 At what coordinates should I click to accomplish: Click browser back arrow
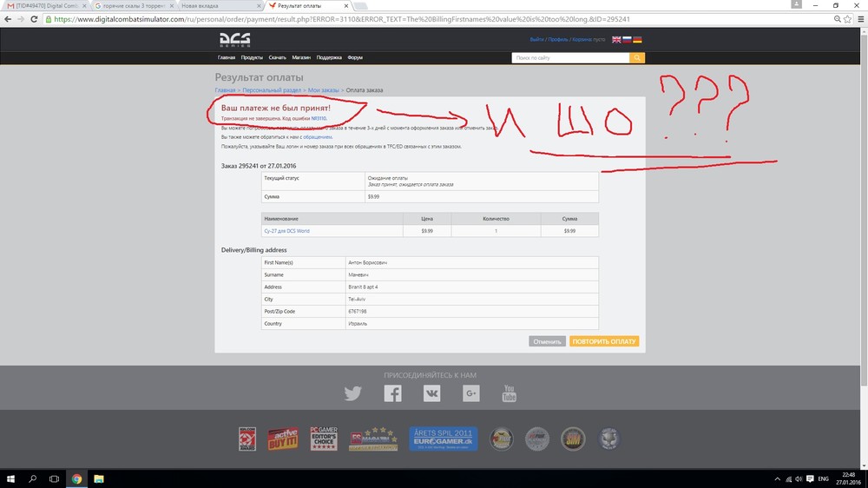tap(8, 19)
